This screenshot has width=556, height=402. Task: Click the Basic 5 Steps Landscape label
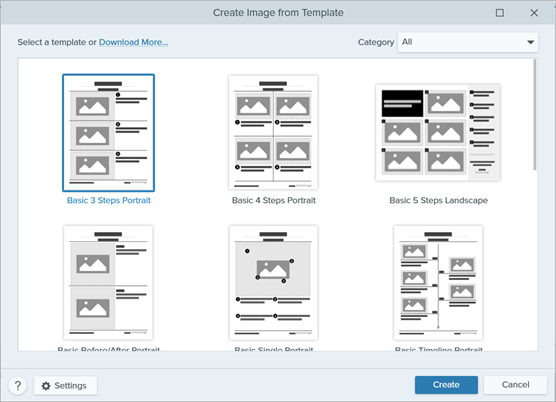(439, 200)
